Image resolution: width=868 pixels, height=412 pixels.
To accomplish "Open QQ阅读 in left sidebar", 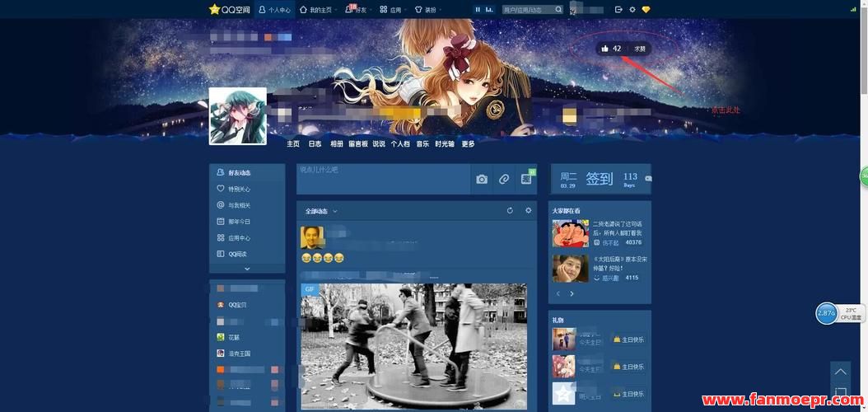I will coord(247,254).
